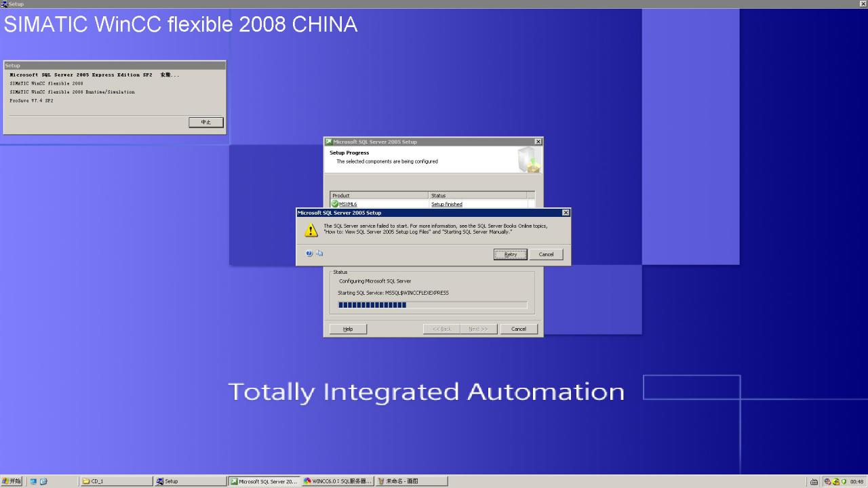
Task: Click 'Starting SQL Service: MSSQL$WINCCFLEXEXPRESS' text
Action: pos(393,293)
